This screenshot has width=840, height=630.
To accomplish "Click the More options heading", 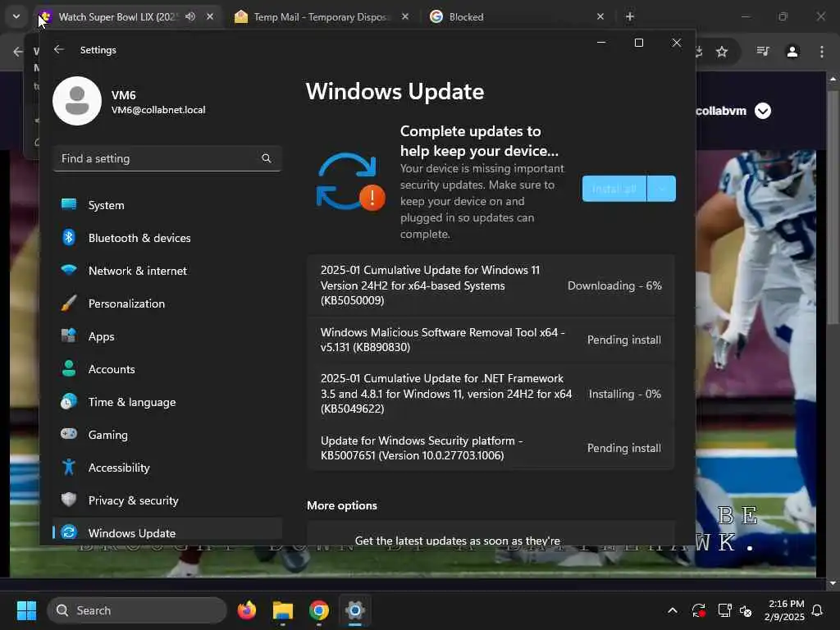I will click(342, 505).
